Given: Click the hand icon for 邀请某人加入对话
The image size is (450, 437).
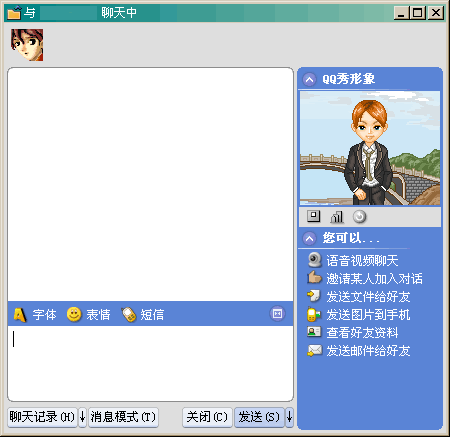Looking at the screenshot, I should coord(314,277).
